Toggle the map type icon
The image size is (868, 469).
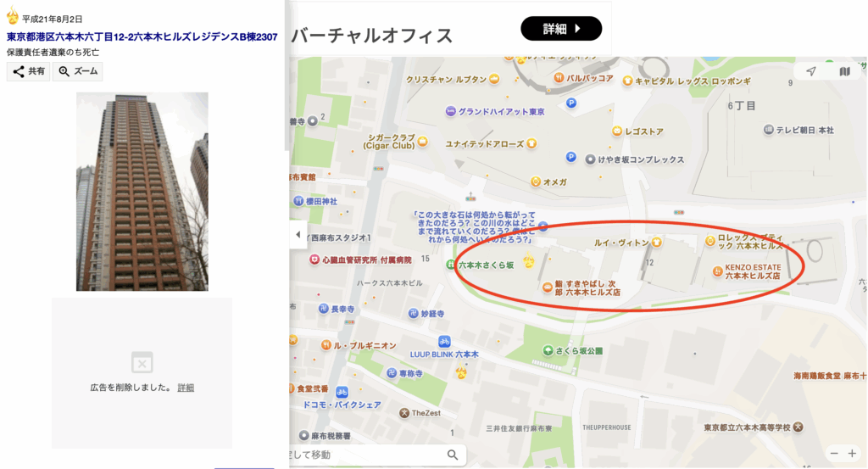pos(844,71)
